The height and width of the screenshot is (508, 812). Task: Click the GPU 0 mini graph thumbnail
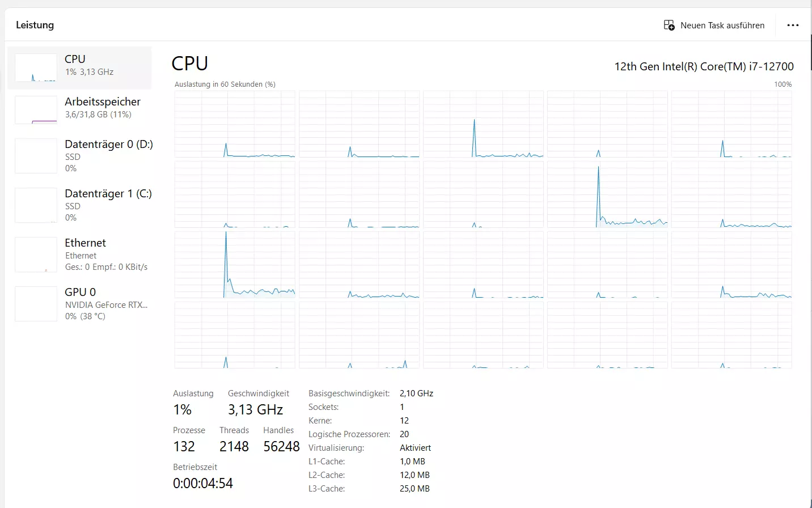tap(36, 304)
